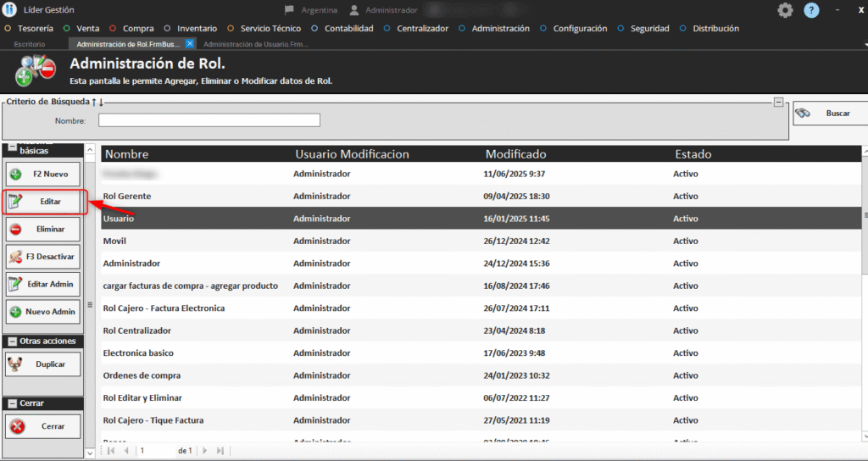Image resolution: width=868 pixels, height=461 pixels.
Task: Duplicate role with Duplicar button
Action: tap(43, 364)
